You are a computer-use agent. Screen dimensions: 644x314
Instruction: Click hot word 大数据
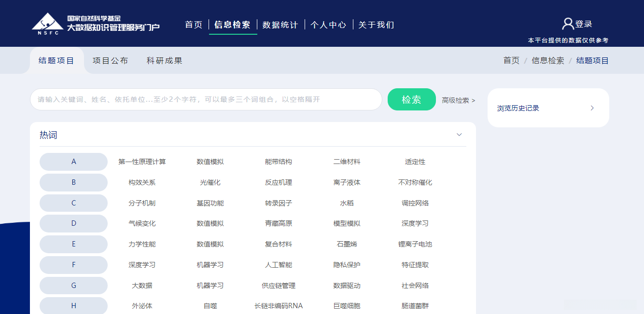142,286
